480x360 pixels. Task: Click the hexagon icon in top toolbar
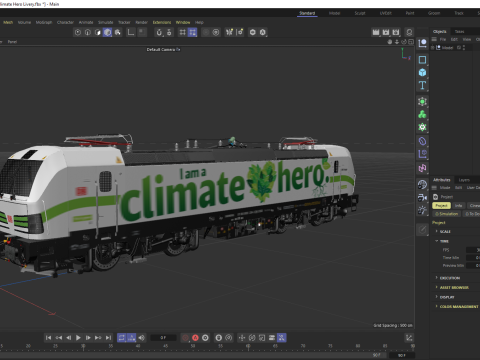tap(253, 32)
